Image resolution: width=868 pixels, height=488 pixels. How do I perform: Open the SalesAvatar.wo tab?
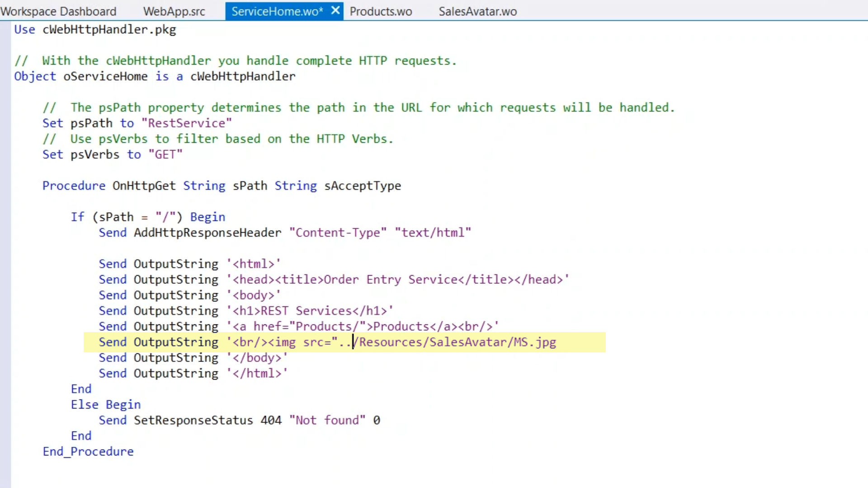coord(477,11)
